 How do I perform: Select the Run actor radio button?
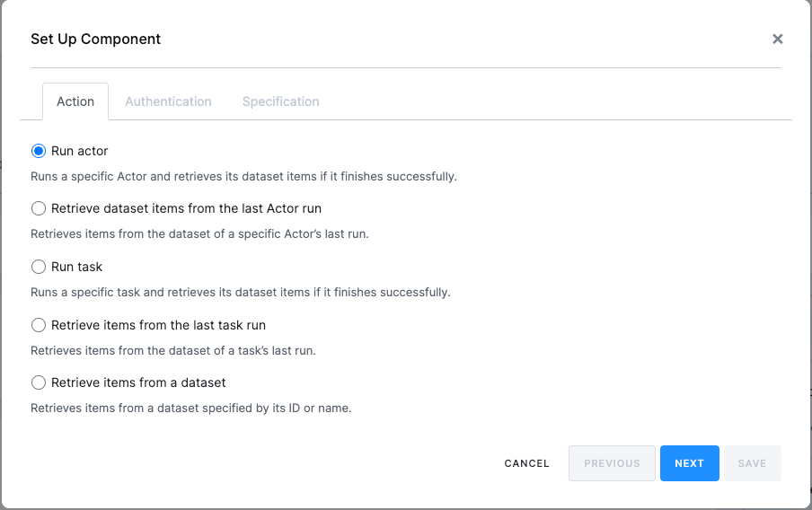39,151
